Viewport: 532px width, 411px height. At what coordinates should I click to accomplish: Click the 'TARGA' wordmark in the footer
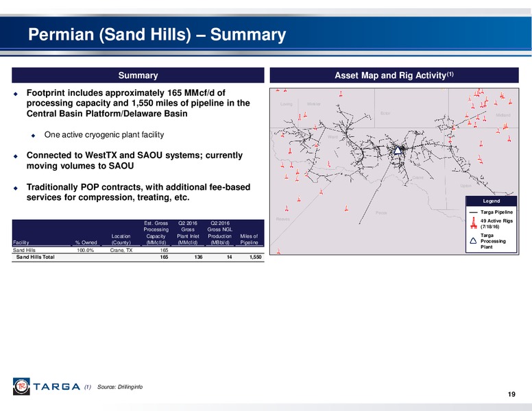[57, 386]
